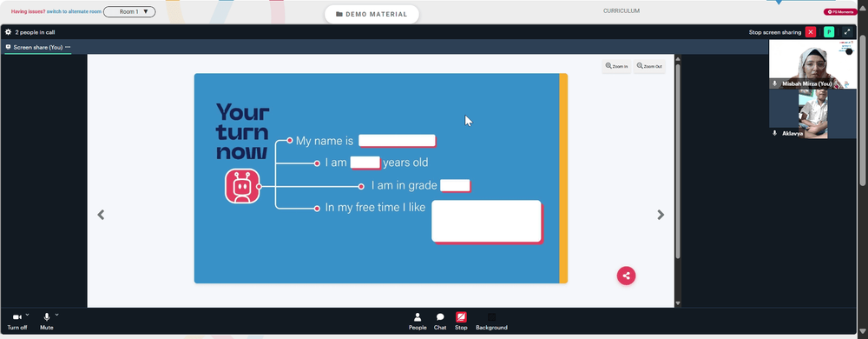The image size is (868, 339).
Task: Open call settings gear icon
Action: point(8,32)
